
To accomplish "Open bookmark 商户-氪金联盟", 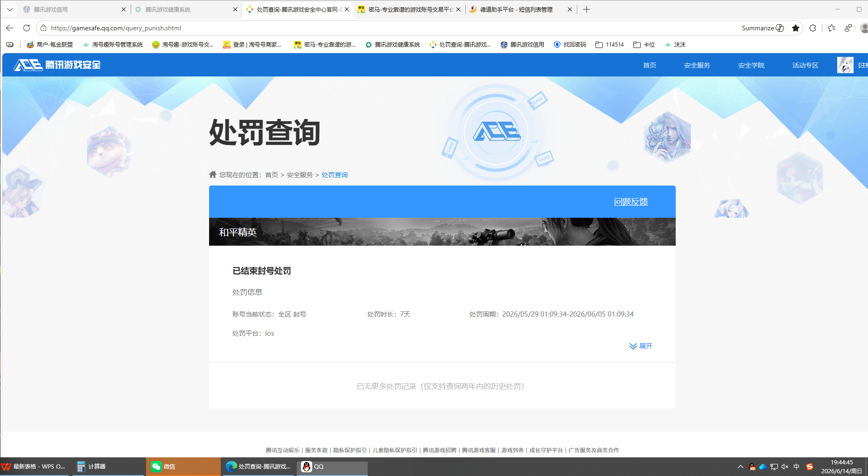I will point(49,45).
